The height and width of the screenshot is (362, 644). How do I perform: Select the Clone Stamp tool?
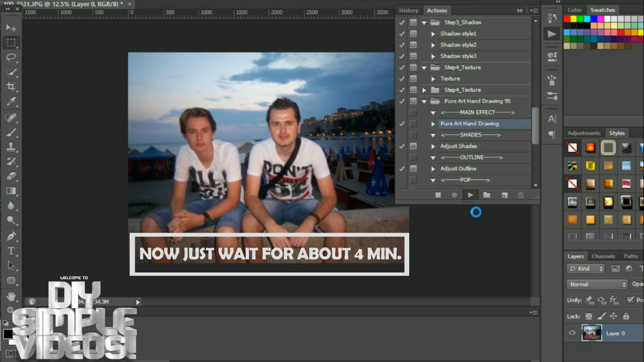click(11, 147)
